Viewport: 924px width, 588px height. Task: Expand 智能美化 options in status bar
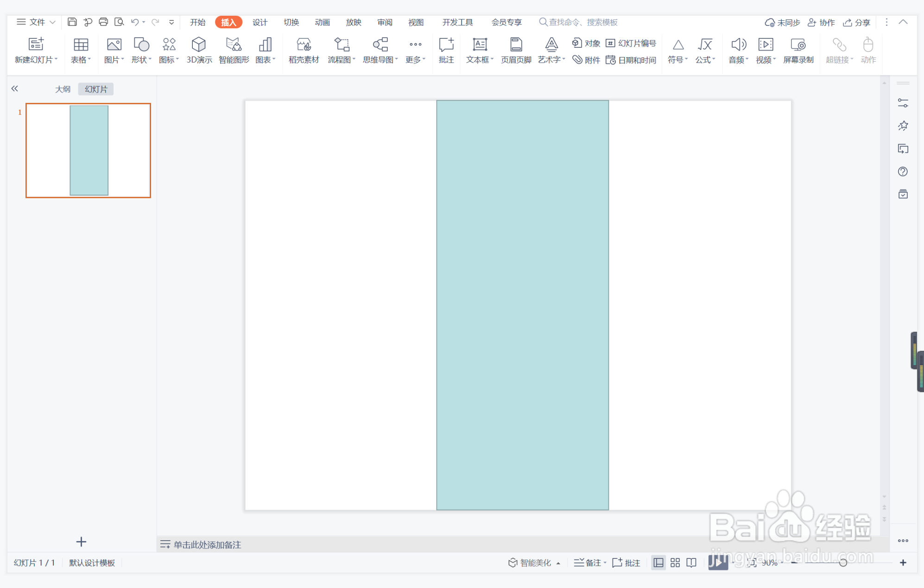558,563
